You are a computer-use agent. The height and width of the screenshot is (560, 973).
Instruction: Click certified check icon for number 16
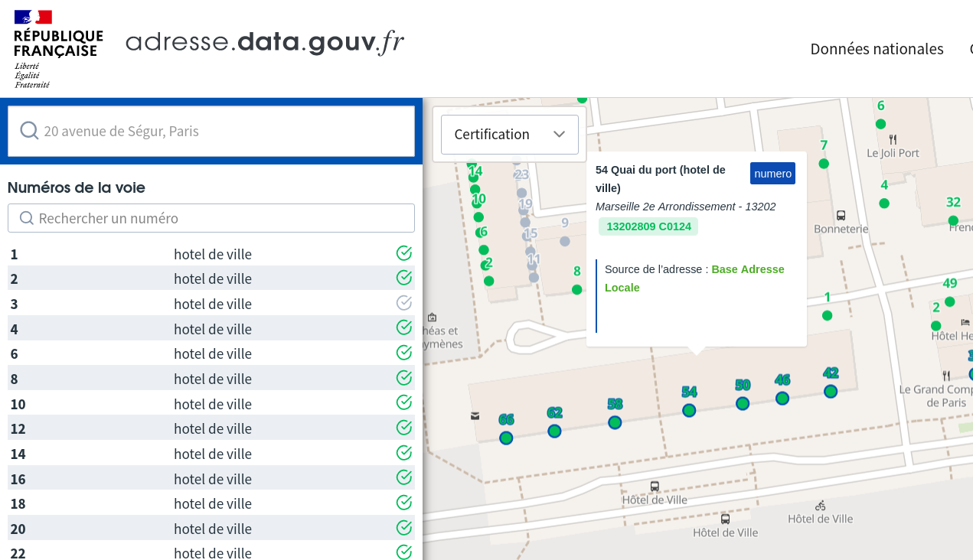coord(404,477)
